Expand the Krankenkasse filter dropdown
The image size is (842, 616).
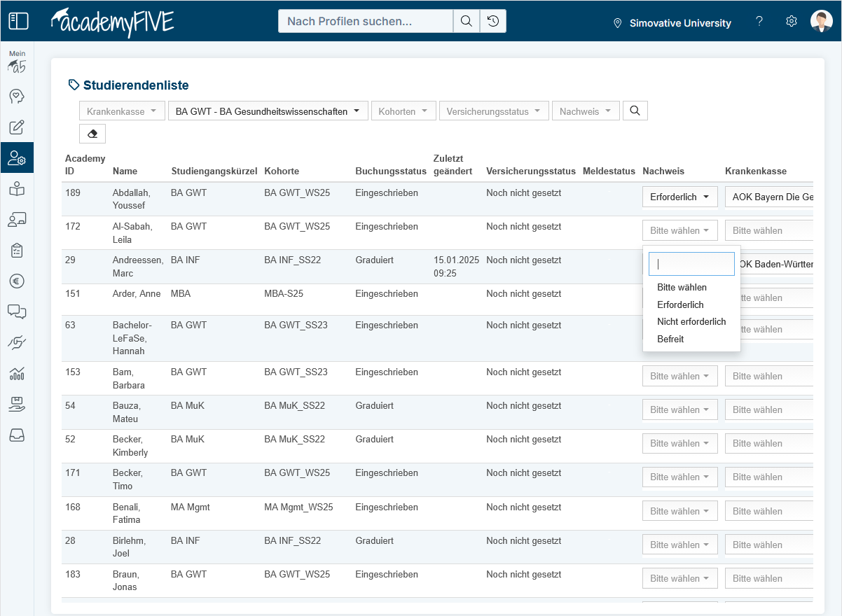tap(122, 111)
